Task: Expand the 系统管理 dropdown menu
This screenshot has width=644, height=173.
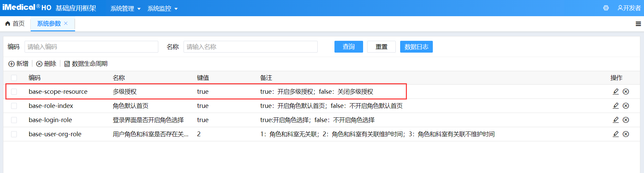Action: [x=125, y=8]
